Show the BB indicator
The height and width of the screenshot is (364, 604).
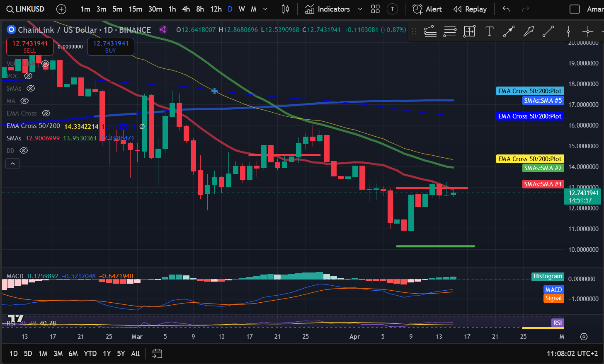click(x=24, y=150)
